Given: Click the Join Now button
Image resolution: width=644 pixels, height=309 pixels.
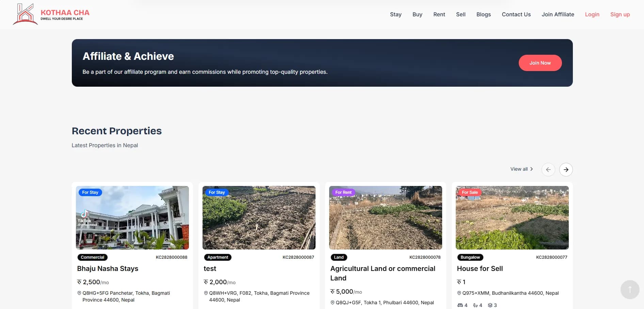Looking at the screenshot, I should click(540, 63).
